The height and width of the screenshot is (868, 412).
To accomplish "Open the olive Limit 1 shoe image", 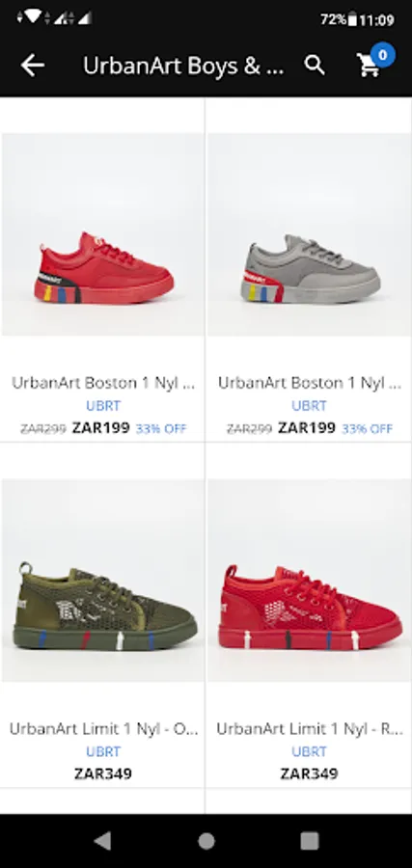I will 103,581.
